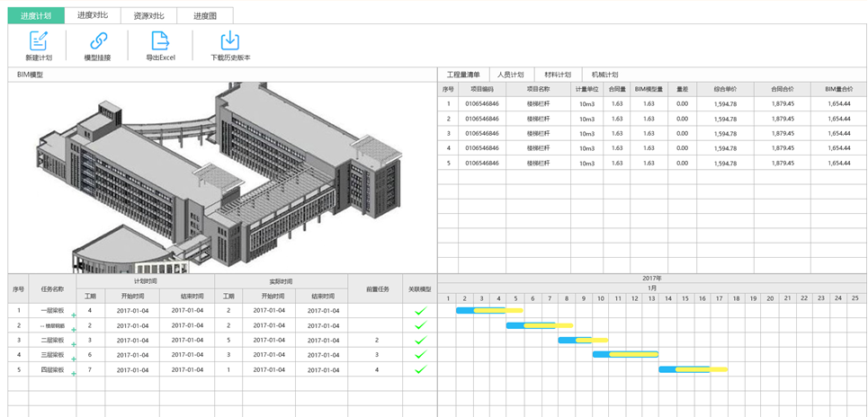This screenshot has height=417, width=868.
Task: Show the 机械计划 tab
Action: tap(604, 75)
